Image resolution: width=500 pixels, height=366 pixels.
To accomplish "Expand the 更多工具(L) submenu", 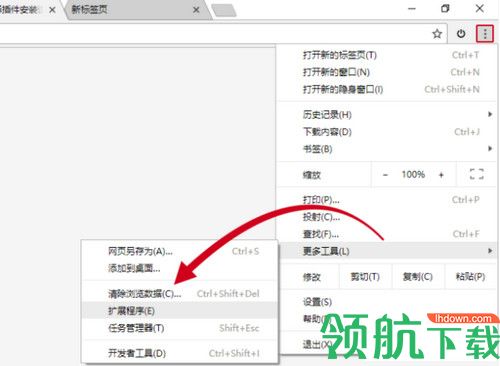I will click(x=387, y=251).
